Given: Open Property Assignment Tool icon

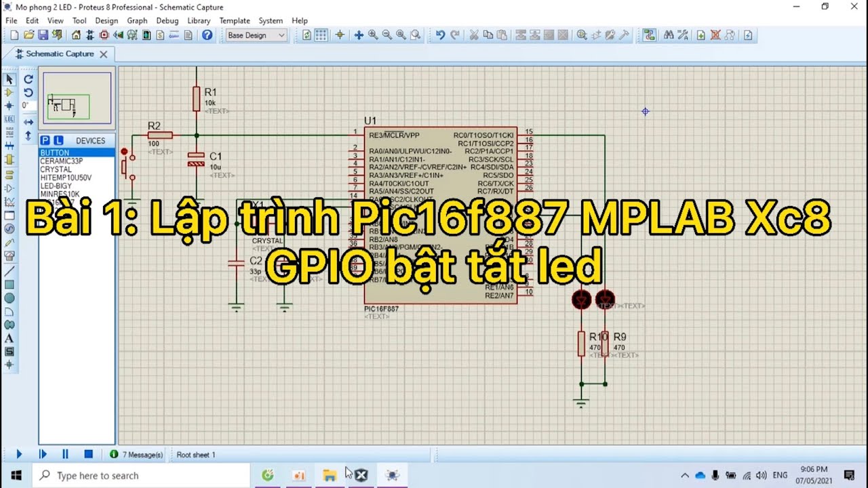Looking at the screenshot, I should pos(683,35).
